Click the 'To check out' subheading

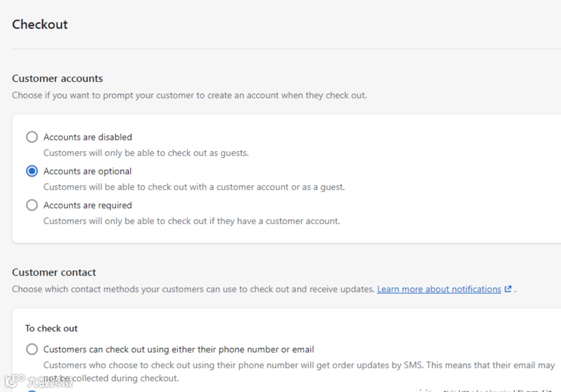coord(51,329)
